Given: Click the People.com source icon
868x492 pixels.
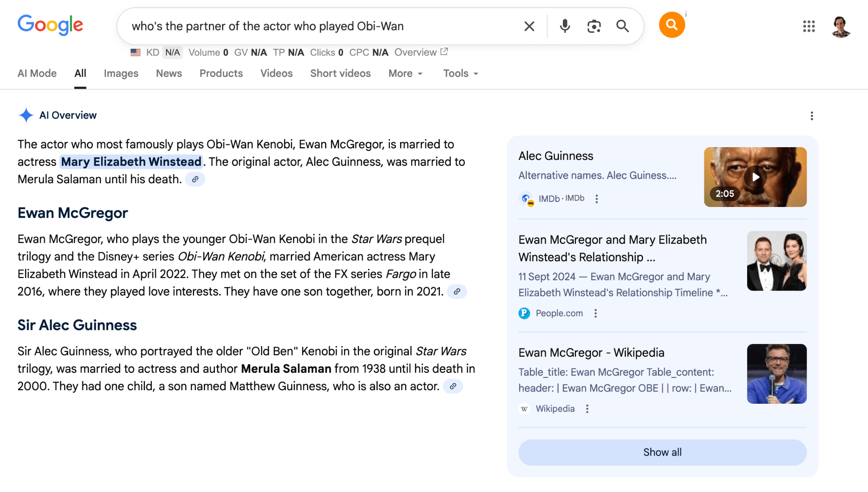Looking at the screenshot, I should [524, 313].
